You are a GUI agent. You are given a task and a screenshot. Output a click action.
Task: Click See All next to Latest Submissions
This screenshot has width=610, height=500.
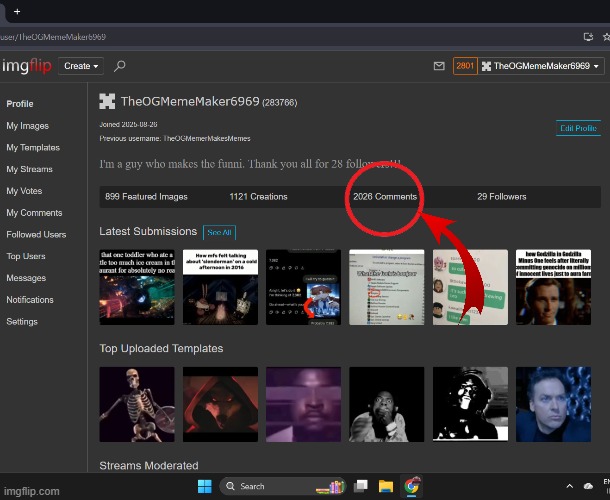coord(219,233)
